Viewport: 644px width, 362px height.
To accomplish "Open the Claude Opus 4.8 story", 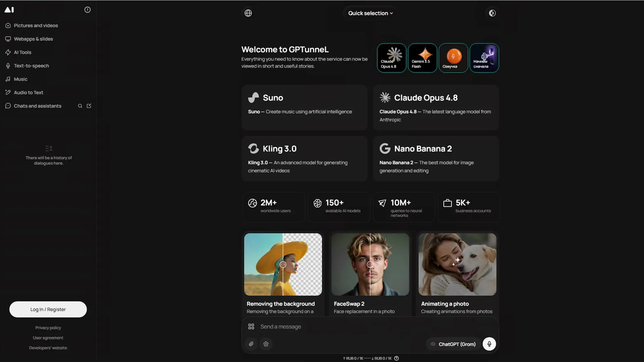I will click(391, 58).
